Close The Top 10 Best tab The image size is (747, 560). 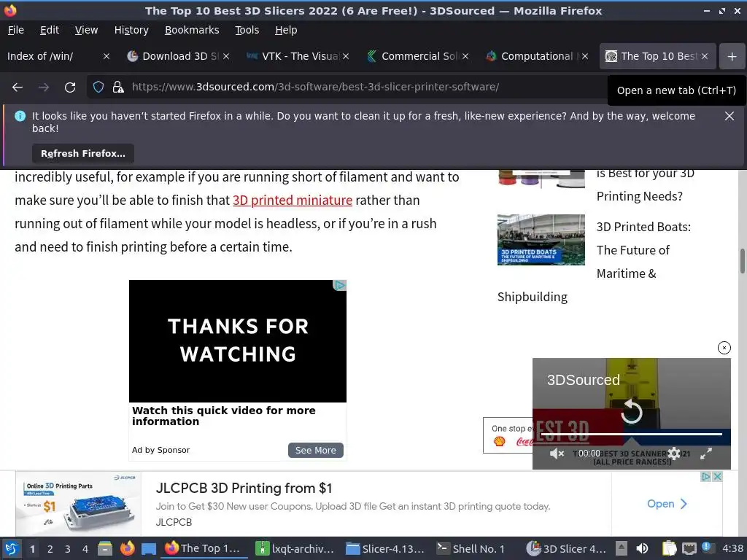705,56
